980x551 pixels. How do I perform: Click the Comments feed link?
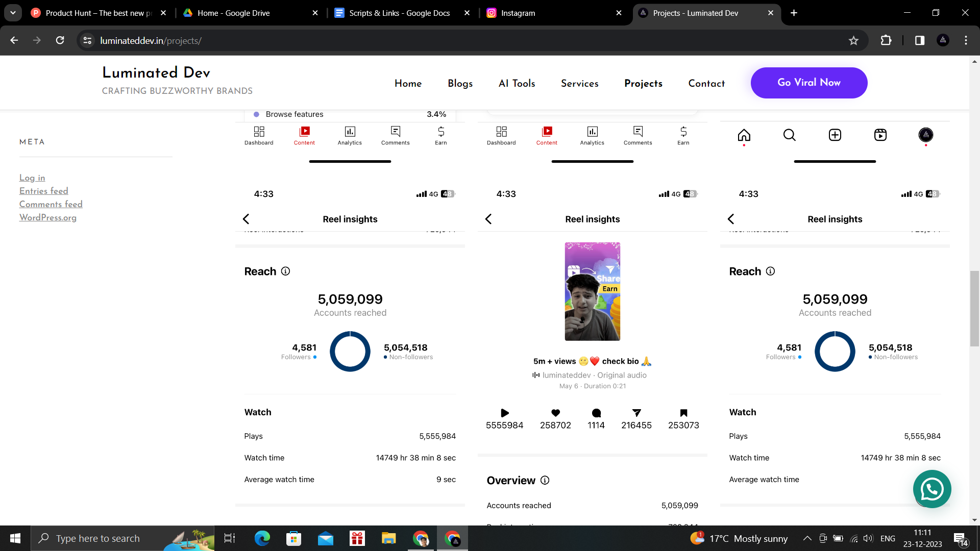pyautogui.click(x=51, y=204)
